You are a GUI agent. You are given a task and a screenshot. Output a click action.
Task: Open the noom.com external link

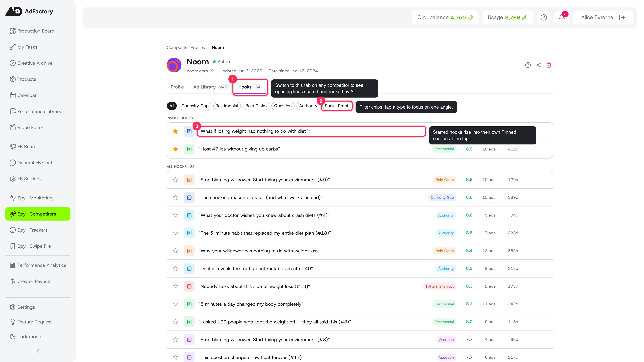[x=200, y=71]
